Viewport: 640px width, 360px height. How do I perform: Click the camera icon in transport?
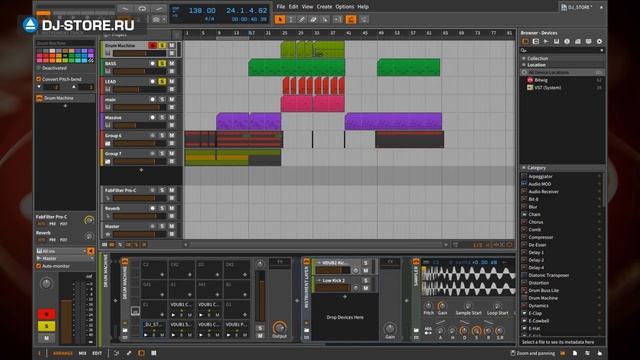point(156,19)
